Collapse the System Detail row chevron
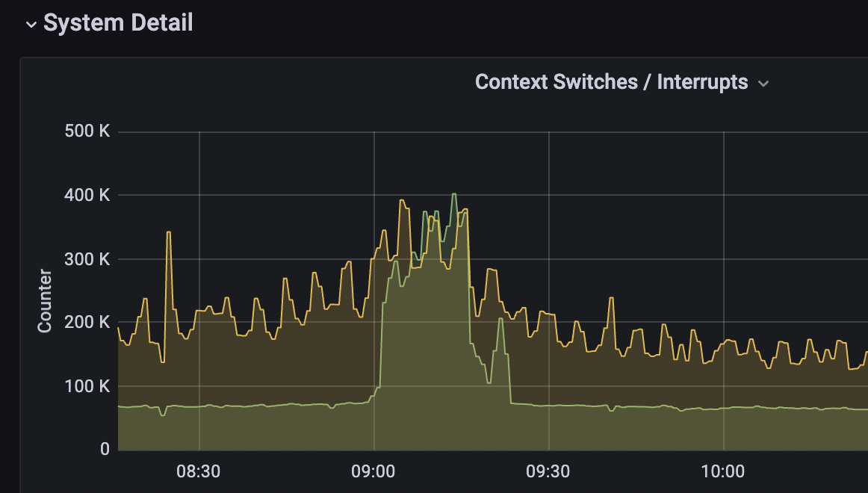The width and height of the screenshot is (868, 493). point(31,24)
